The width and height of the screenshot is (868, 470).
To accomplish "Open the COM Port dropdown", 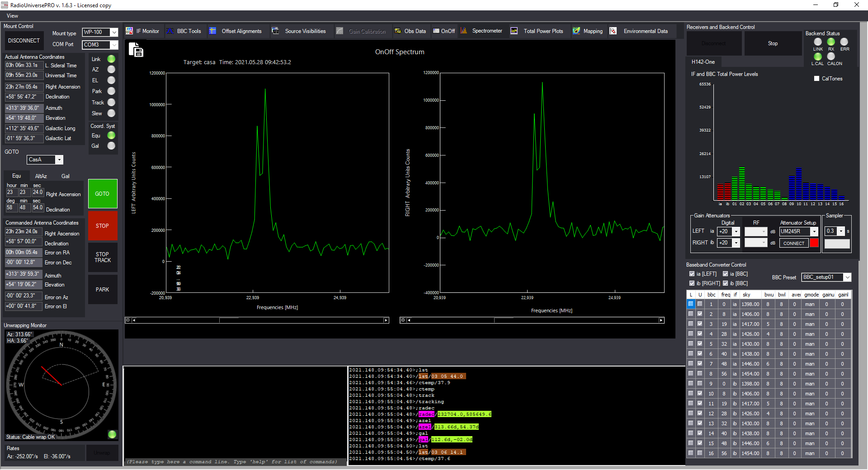I will pos(114,45).
